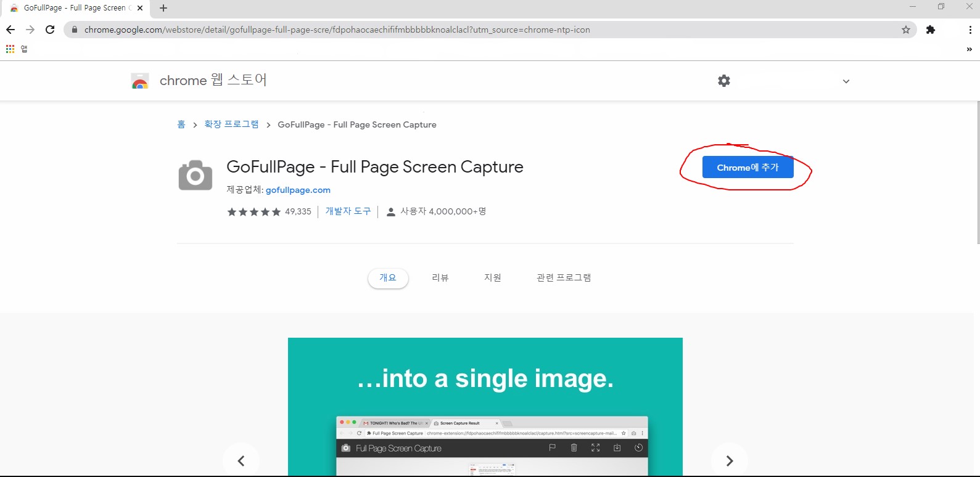Switch to the 리뷰 tab
980x477 pixels.
(x=440, y=278)
